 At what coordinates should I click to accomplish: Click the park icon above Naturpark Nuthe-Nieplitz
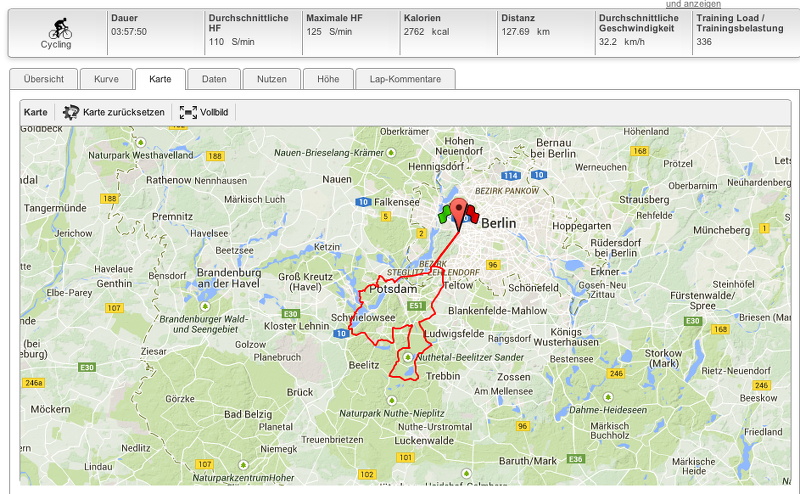coord(391,400)
